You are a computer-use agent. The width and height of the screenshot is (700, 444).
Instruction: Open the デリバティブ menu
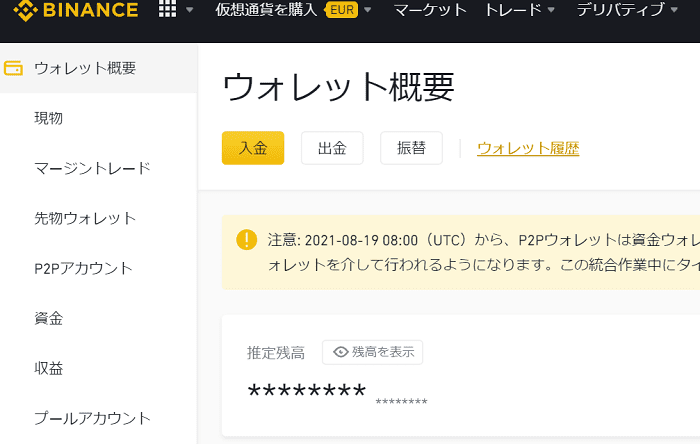[621, 10]
